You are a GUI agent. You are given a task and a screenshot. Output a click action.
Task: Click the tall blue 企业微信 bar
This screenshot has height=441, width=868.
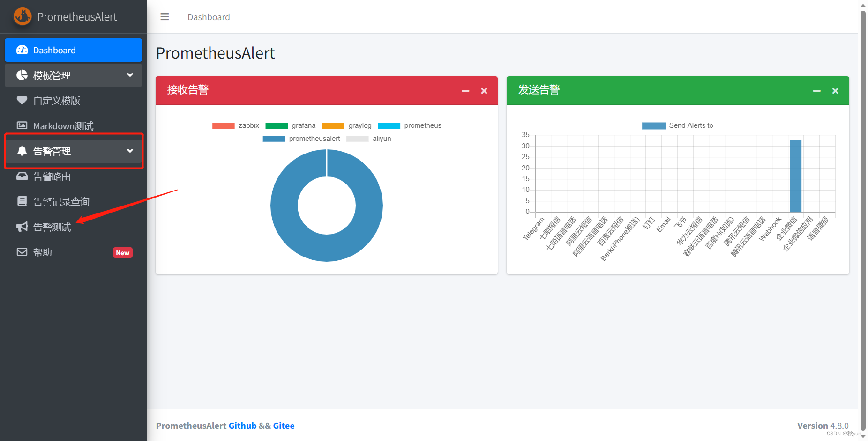(796, 176)
